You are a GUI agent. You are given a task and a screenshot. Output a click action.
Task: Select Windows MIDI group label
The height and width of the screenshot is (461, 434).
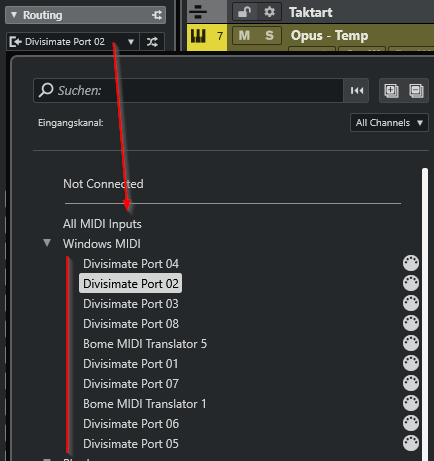click(102, 244)
